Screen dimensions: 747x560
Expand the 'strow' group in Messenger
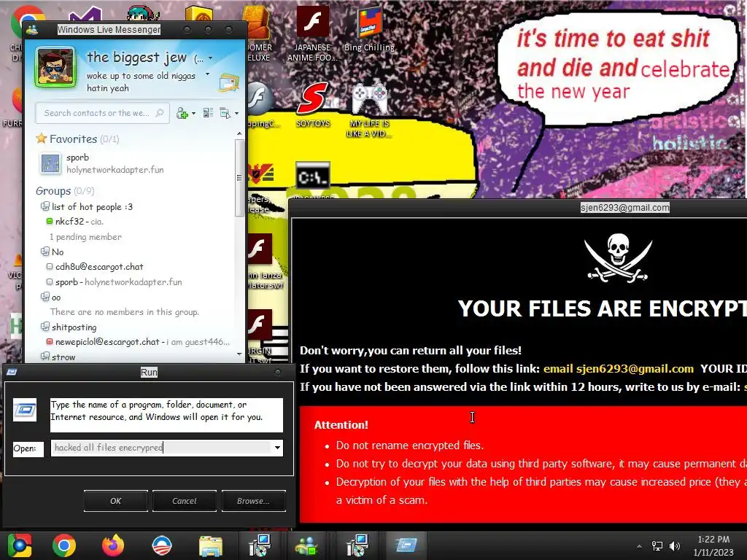[58, 357]
